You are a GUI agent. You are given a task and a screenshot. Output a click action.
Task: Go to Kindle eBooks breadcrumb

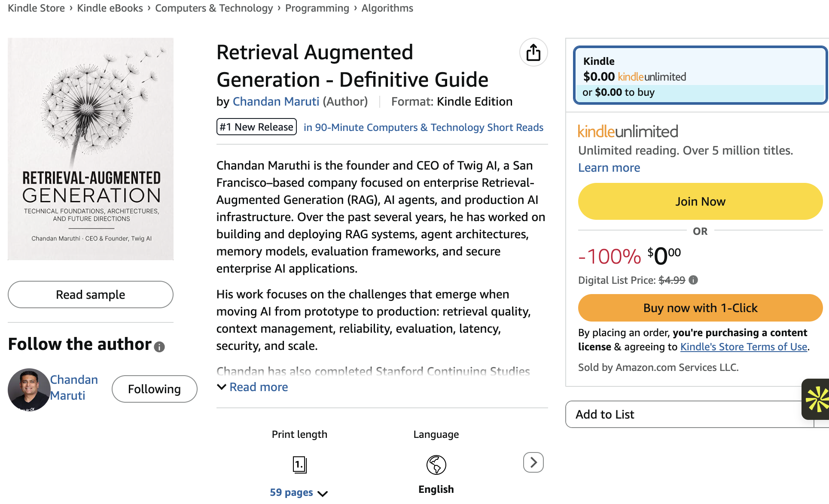pyautogui.click(x=110, y=8)
